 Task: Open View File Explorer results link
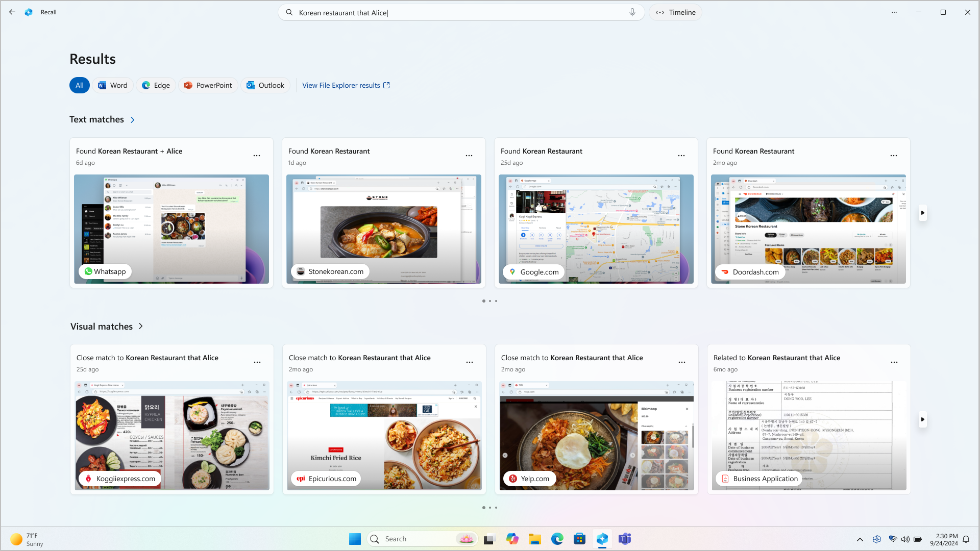[346, 85]
